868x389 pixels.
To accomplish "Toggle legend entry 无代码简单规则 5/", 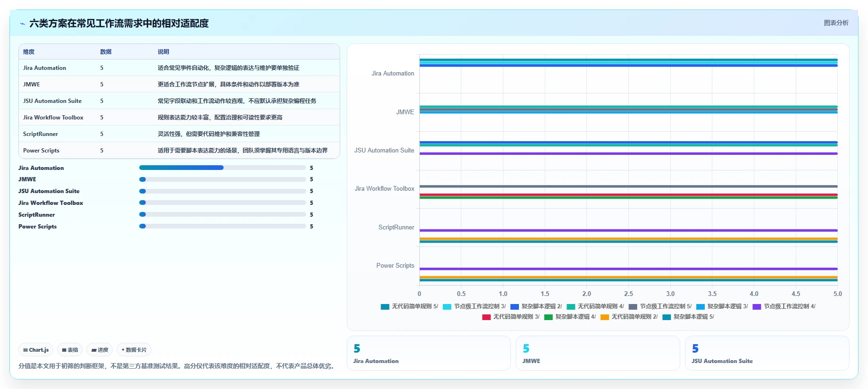I will pyautogui.click(x=409, y=306).
